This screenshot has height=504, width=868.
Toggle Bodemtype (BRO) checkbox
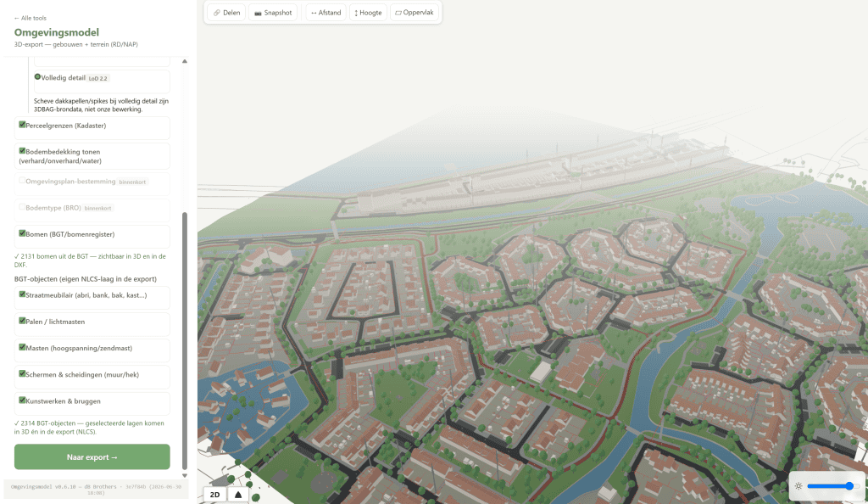pyautogui.click(x=22, y=207)
